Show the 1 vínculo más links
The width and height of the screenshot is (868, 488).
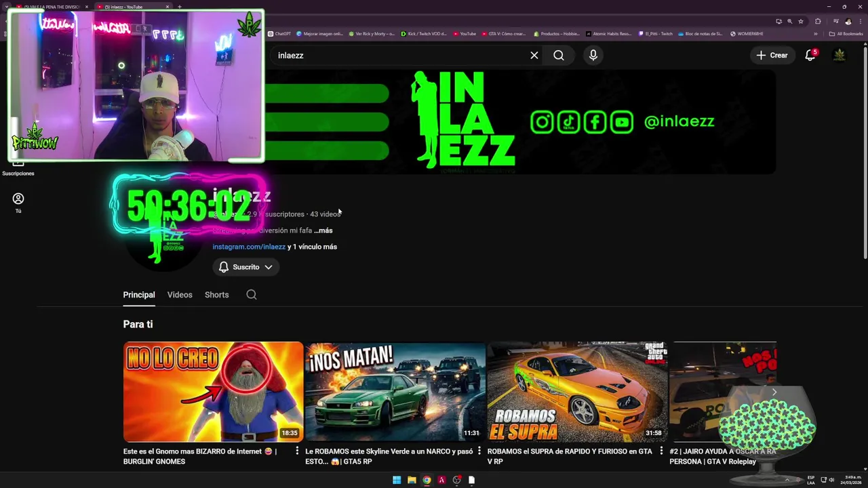point(312,247)
